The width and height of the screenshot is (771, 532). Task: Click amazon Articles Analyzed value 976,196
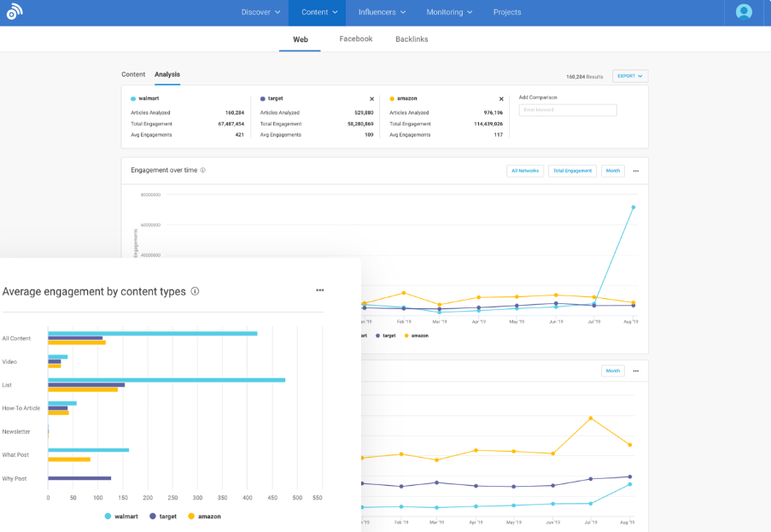(x=494, y=113)
